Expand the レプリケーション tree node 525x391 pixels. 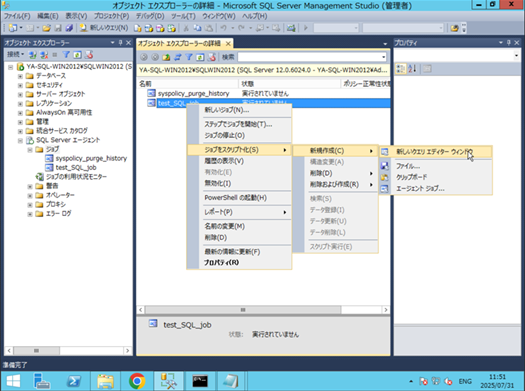[20, 103]
